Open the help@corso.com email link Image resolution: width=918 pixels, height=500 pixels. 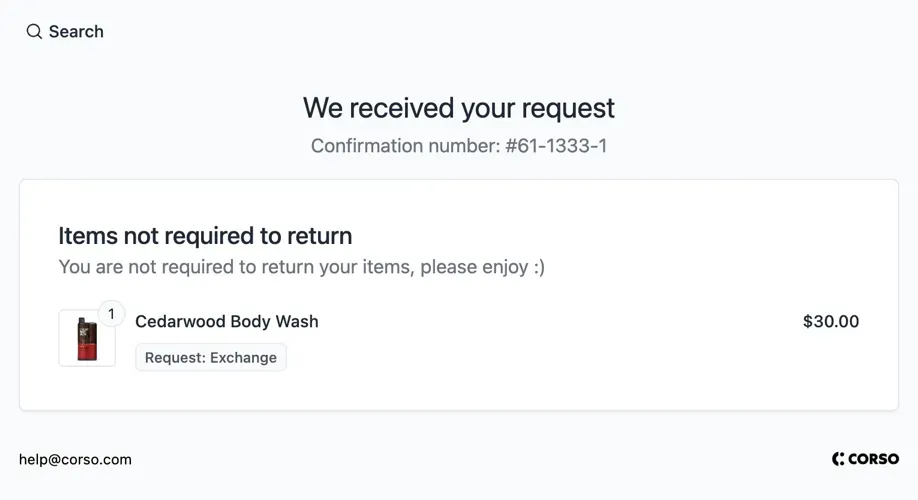point(75,460)
